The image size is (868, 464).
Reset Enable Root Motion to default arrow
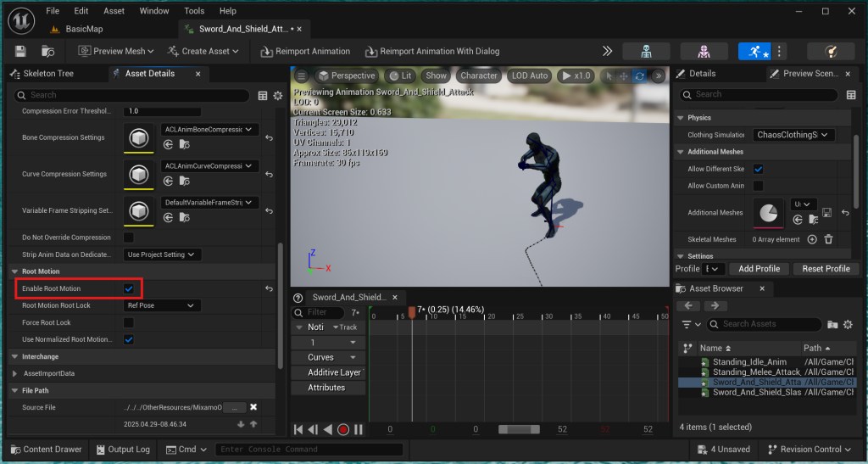pyautogui.click(x=269, y=288)
